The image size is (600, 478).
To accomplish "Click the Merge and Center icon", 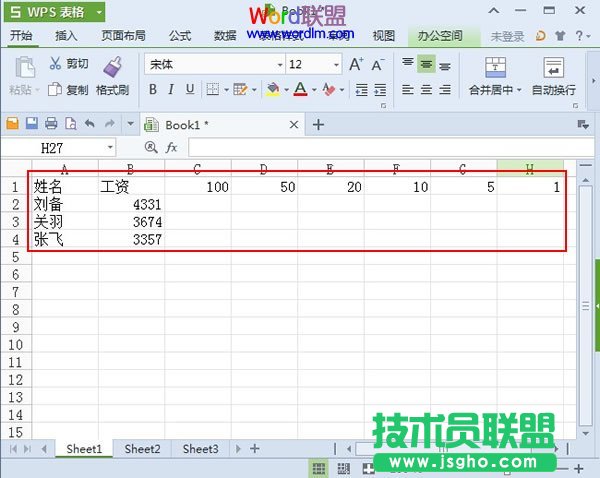I will point(495,67).
